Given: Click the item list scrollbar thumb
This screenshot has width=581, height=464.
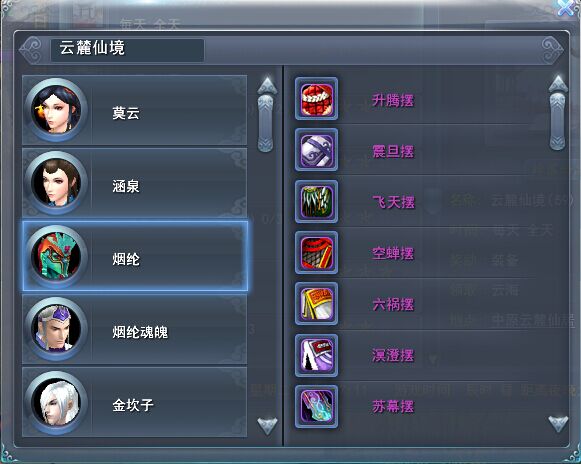Looking at the screenshot, I should pyautogui.click(x=557, y=122).
